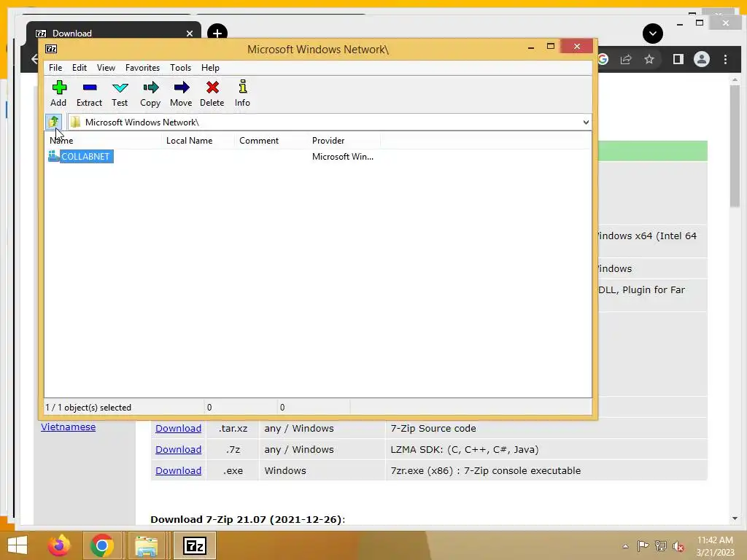Image resolution: width=747 pixels, height=560 pixels.
Task: Open Action Center flag icon
Action: pos(643,546)
